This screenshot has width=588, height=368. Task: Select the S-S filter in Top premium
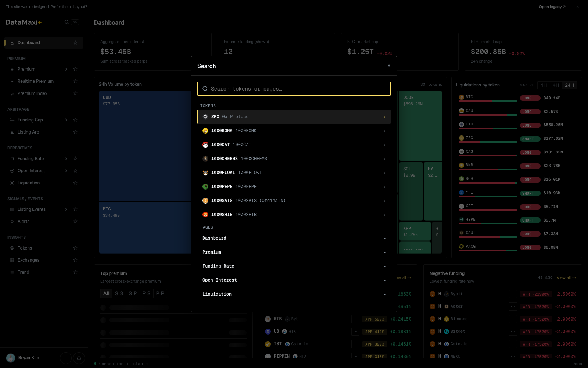coord(119,293)
